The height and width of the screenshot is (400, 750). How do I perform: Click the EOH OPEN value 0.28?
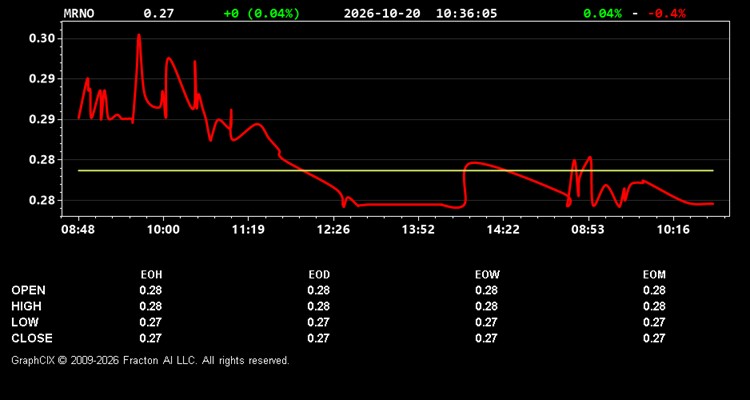pos(151,290)
